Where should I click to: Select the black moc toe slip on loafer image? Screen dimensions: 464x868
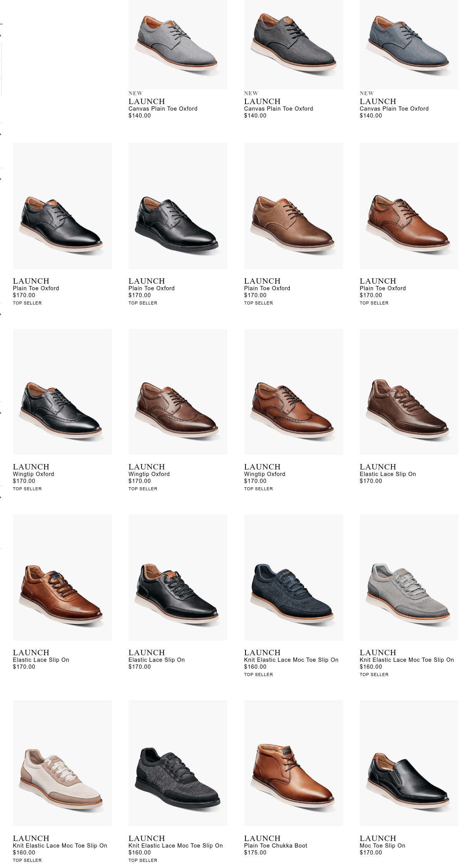click(x=409, y=763)
